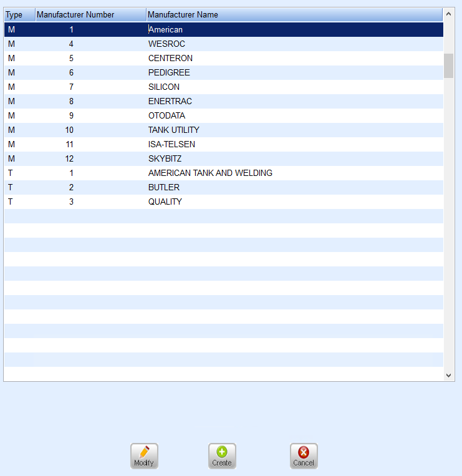Click the Create button with green plus
The width and height of the screenshot is (462, 476).
coord(222,456)
